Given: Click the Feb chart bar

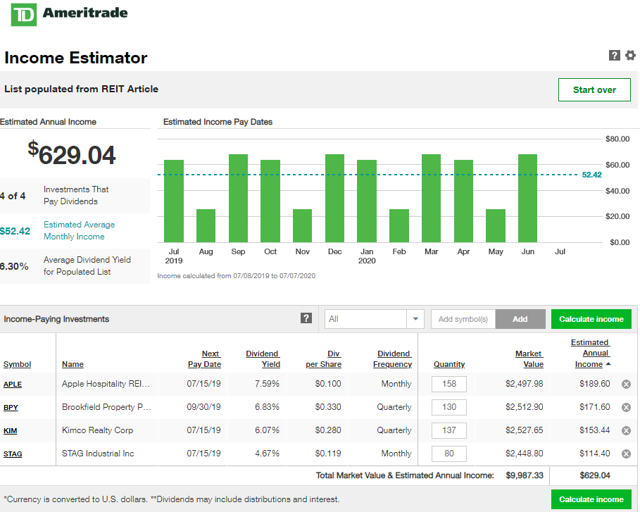Looking at the screenshot, I should (399, 226).
